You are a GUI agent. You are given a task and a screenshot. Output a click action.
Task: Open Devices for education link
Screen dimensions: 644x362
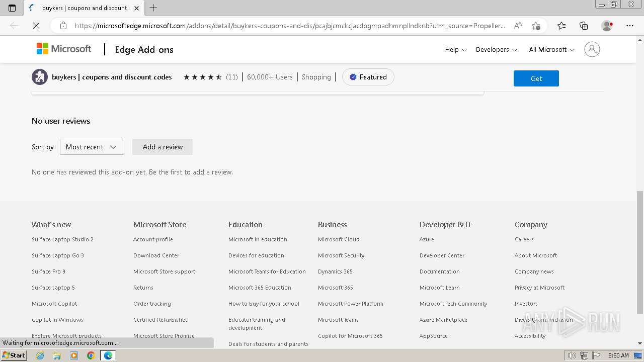[256, 255]
